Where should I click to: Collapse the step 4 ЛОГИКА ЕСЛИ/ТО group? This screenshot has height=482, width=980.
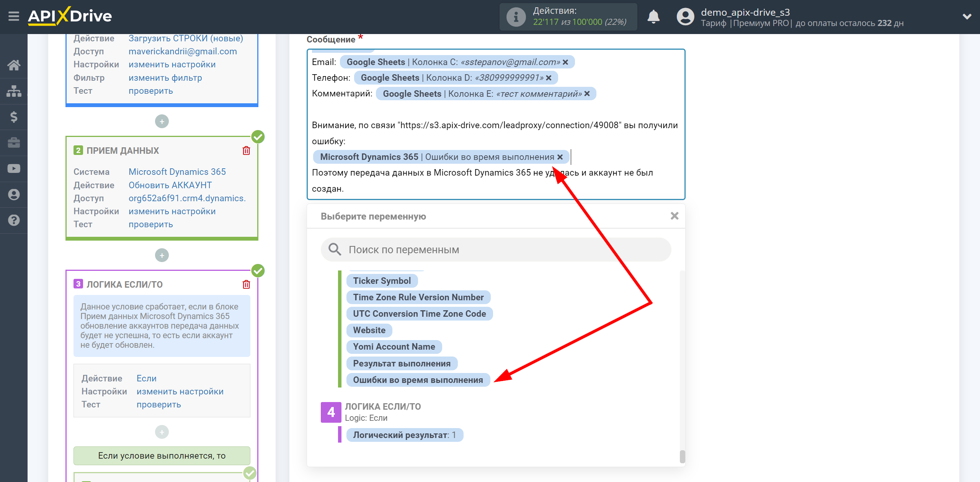click(331, 412)
